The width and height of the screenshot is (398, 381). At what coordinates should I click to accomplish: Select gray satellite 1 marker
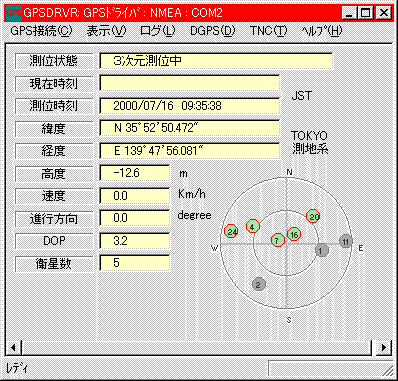click(322, 250)
